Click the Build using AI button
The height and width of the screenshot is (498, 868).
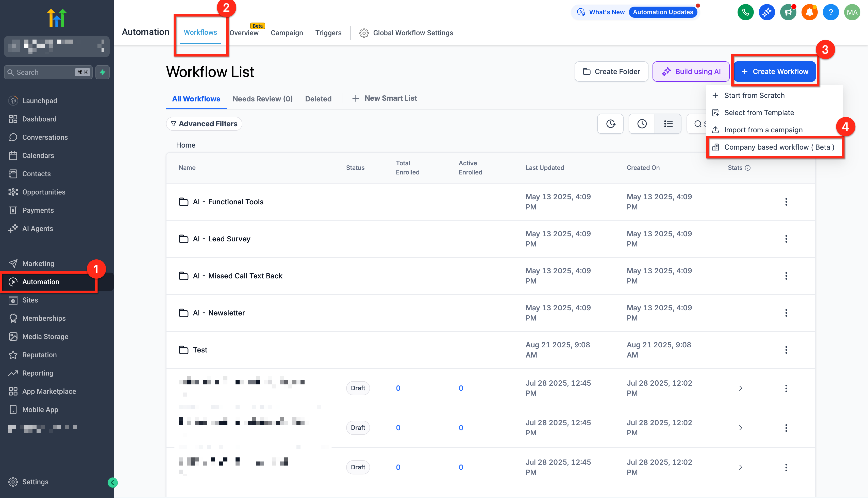[x=691, y=72]
